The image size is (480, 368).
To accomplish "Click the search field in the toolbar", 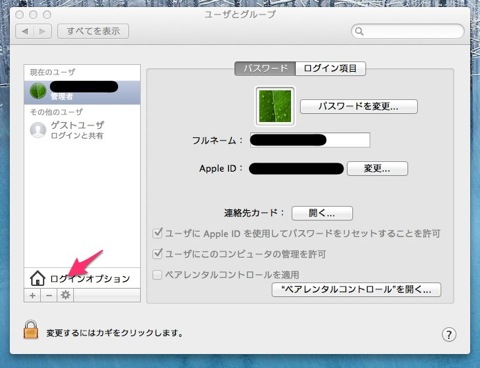I will pyautogui.click(x=408, y=31).
